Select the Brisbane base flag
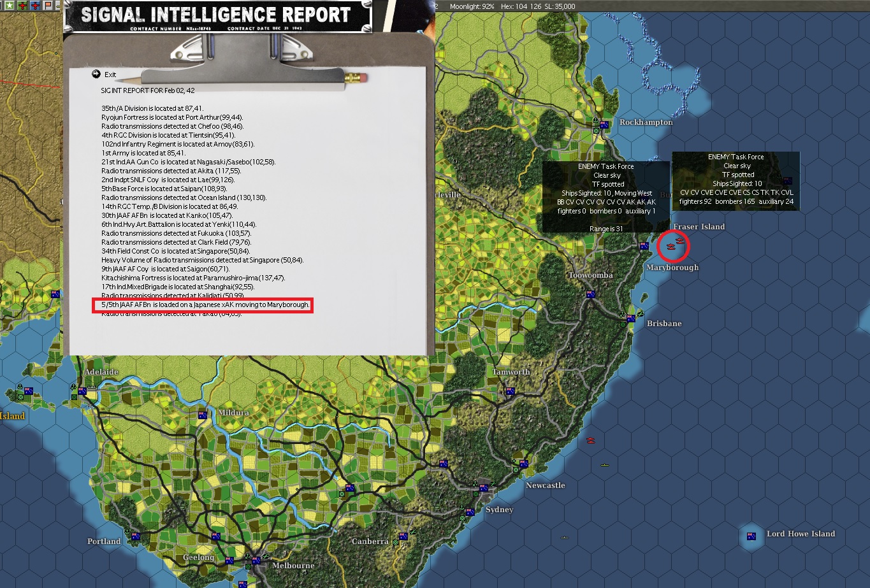The height and width of the screenshot is (588, 870). click(x=631, y=318)
